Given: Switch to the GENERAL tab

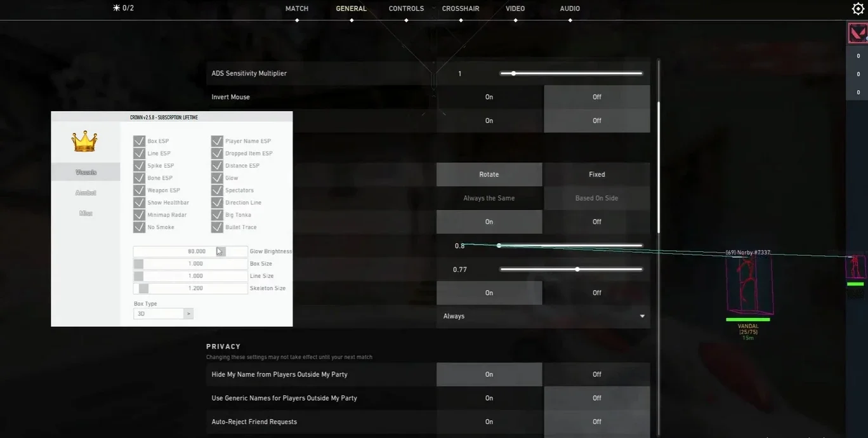Looking at the screenshot, I should tap(352, 9).
